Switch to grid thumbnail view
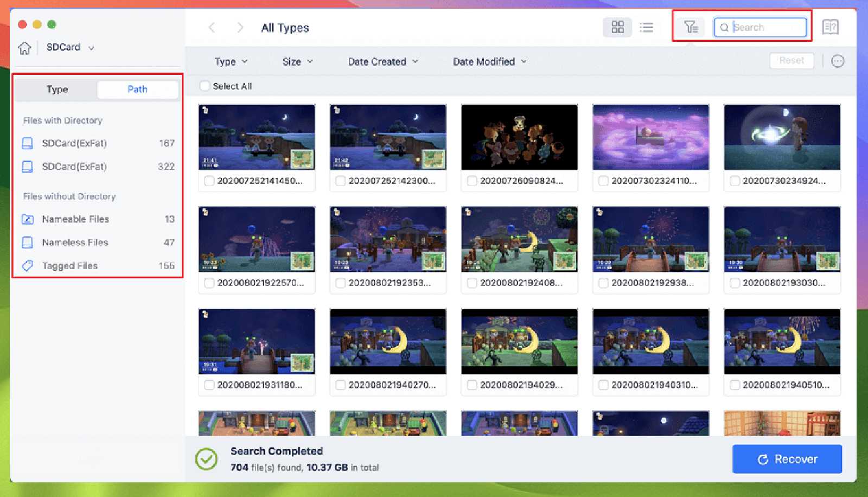Image resolution: width=868 pixels, height=497 pixels. (x=617, y=27)
